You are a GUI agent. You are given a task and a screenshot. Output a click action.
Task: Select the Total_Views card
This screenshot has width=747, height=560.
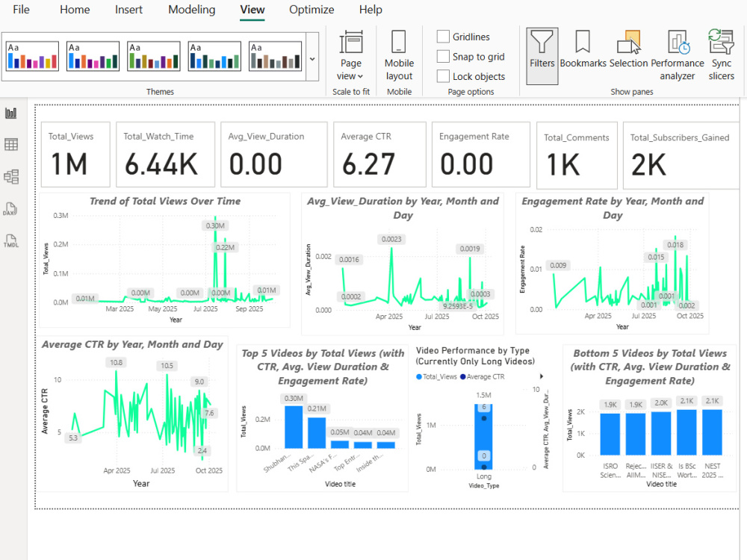click(75, 155)
